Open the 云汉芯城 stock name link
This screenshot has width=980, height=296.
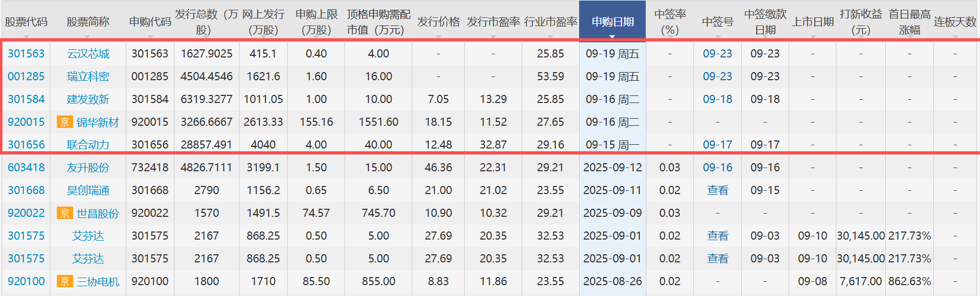pyautogui.click(x=88, y=54)
